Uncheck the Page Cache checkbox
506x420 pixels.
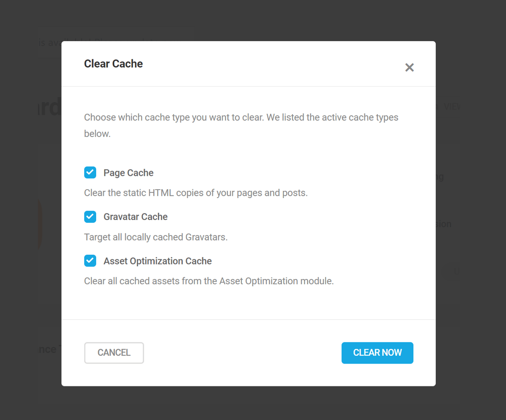(x=90, y=172)
